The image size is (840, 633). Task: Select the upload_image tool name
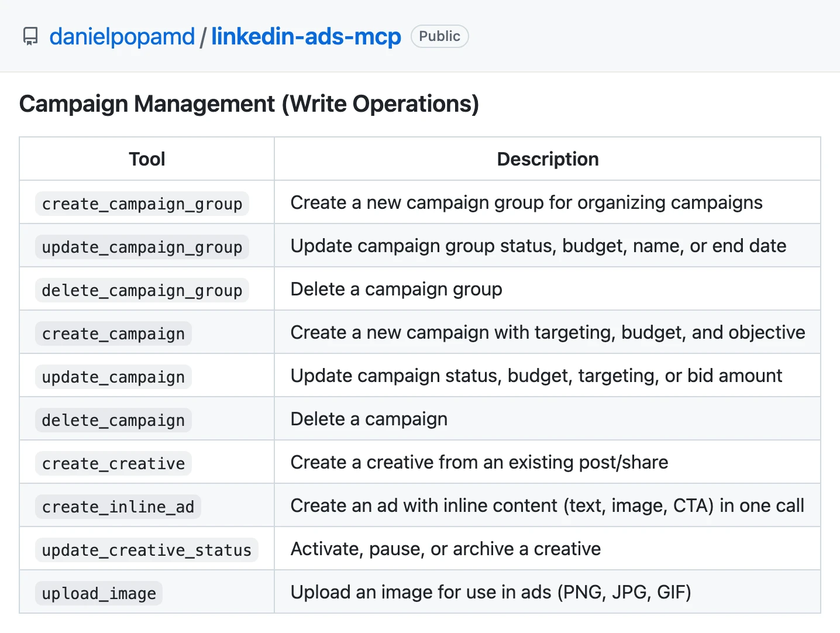pyautogui.click(x=99, y=593)
